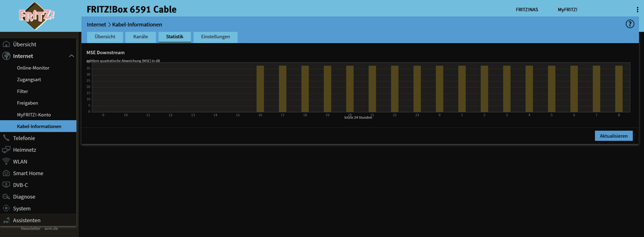Click the avm.de footer link
644x237 pixels.
(x=52, y=229)
